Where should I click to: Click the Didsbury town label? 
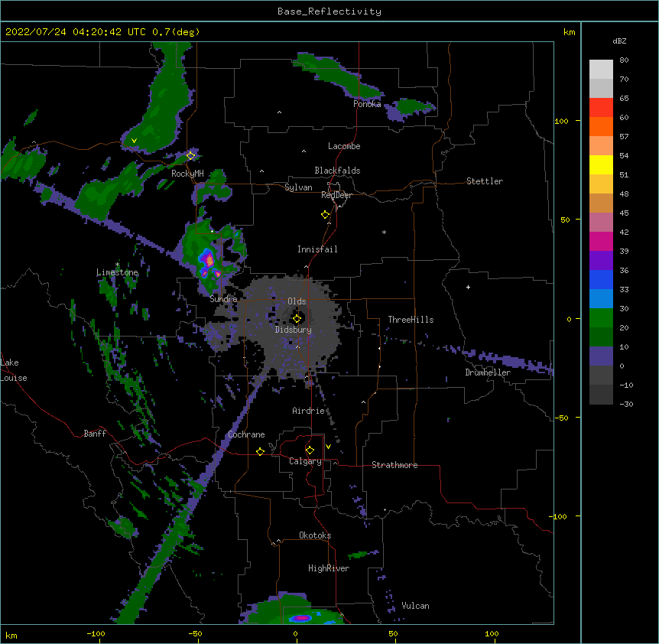(x=294, y=330)
